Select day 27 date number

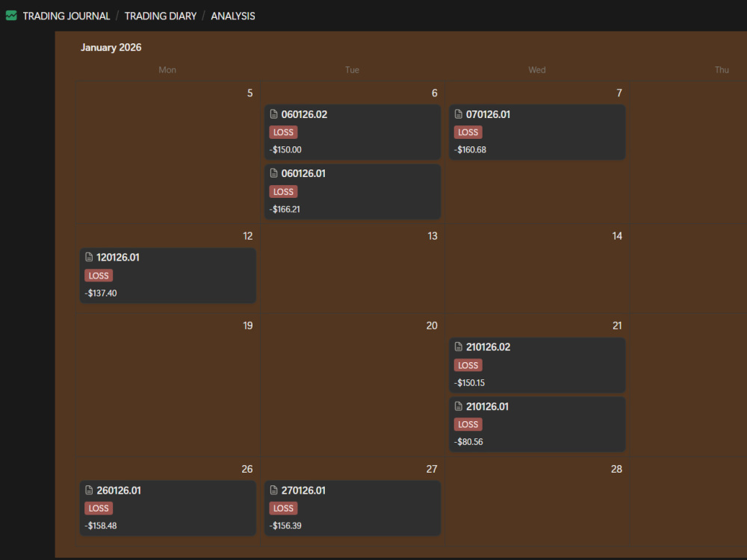432,469
